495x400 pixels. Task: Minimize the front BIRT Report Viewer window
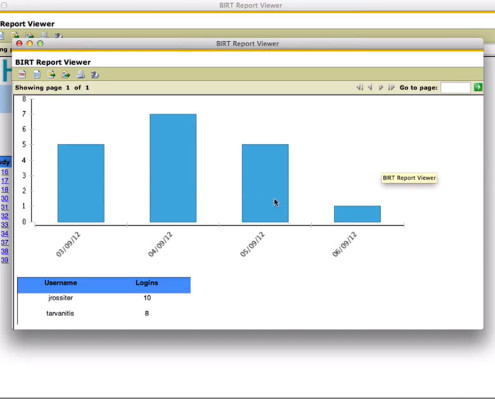click(x=30, y=44)
